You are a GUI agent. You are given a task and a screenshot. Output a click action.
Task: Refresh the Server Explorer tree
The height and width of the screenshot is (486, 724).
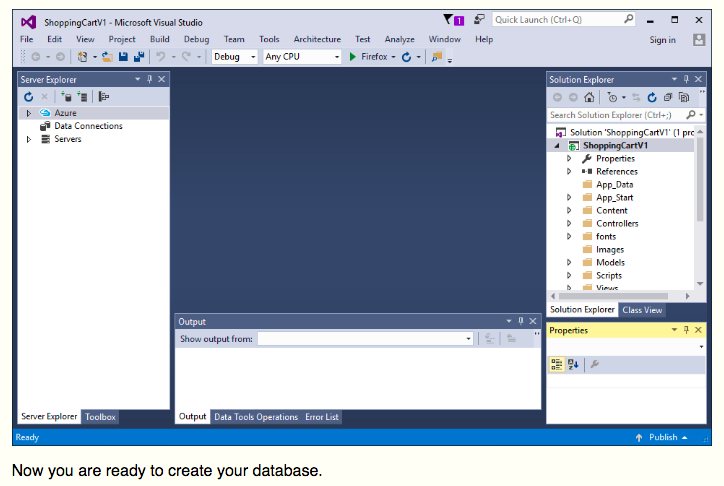pos(29,97)
